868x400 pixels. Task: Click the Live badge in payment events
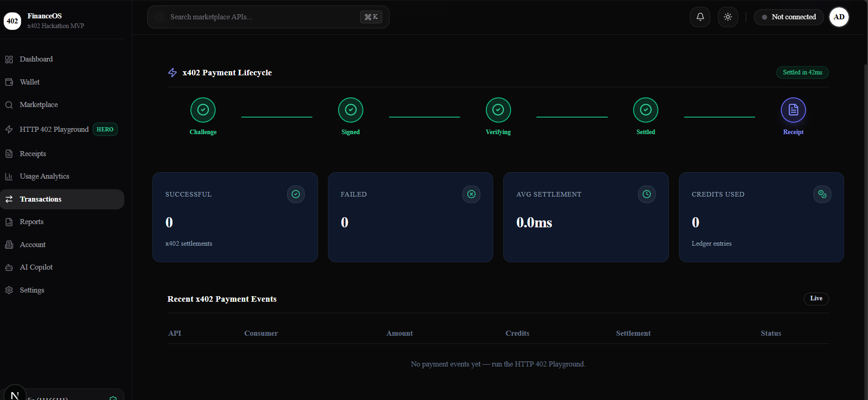(x=816, y=299)
